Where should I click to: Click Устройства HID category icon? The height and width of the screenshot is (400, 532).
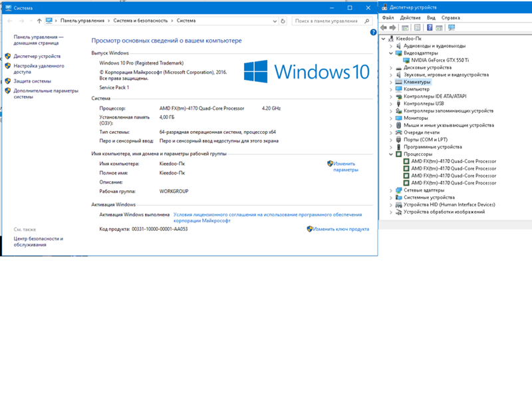(398, 205)
